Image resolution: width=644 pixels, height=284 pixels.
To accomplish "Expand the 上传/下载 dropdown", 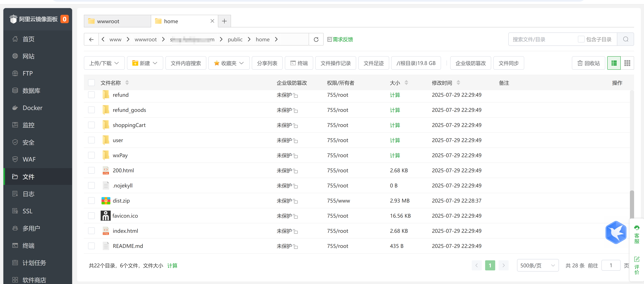I will click(x=104, y=63).
